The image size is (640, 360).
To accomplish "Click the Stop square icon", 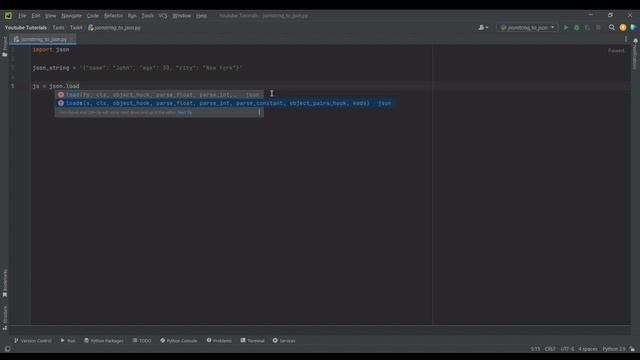I will [x=598, y=27].
